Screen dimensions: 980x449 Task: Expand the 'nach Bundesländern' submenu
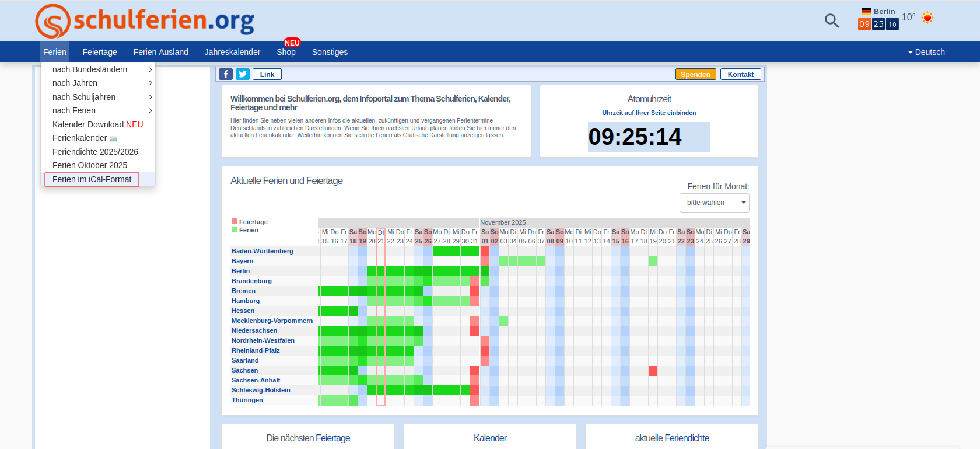point(97,69)
